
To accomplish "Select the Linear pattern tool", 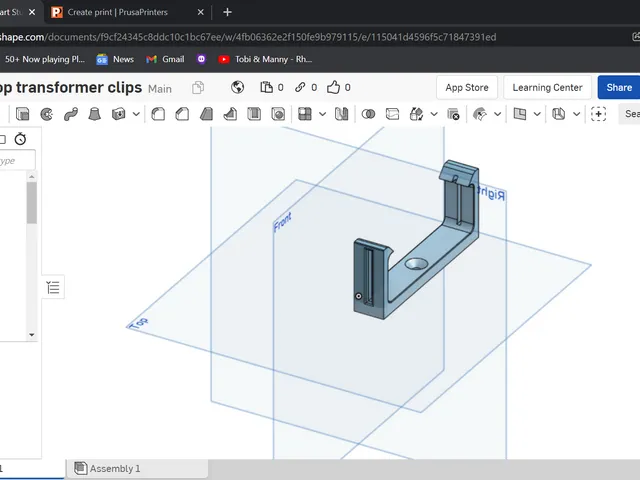I will [305, 114].
